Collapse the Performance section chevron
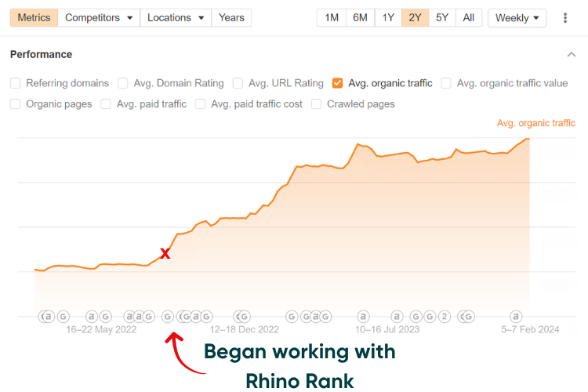 [x=571, y=54]
